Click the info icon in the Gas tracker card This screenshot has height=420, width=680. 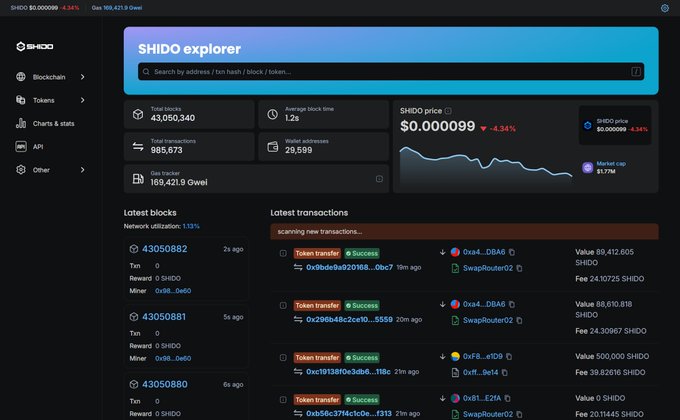click(379, 178)
